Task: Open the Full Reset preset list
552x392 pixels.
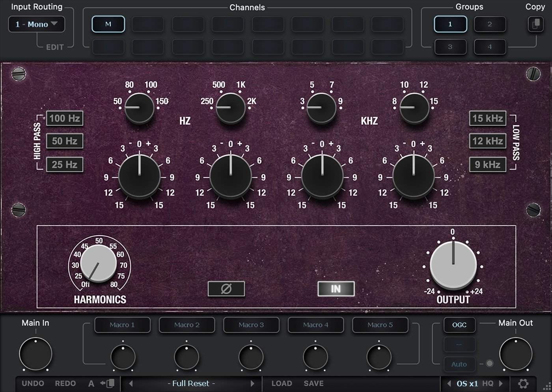Action: click(x=191, y=383)
